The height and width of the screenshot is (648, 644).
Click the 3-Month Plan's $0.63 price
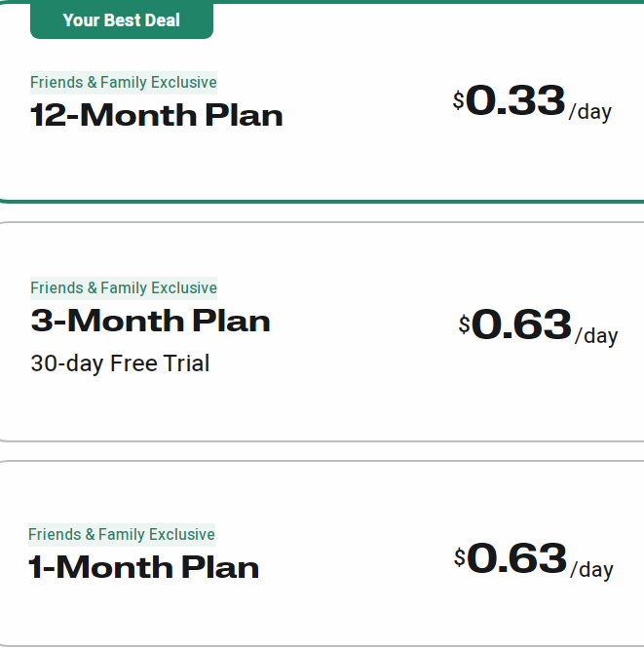pos(521,325)
